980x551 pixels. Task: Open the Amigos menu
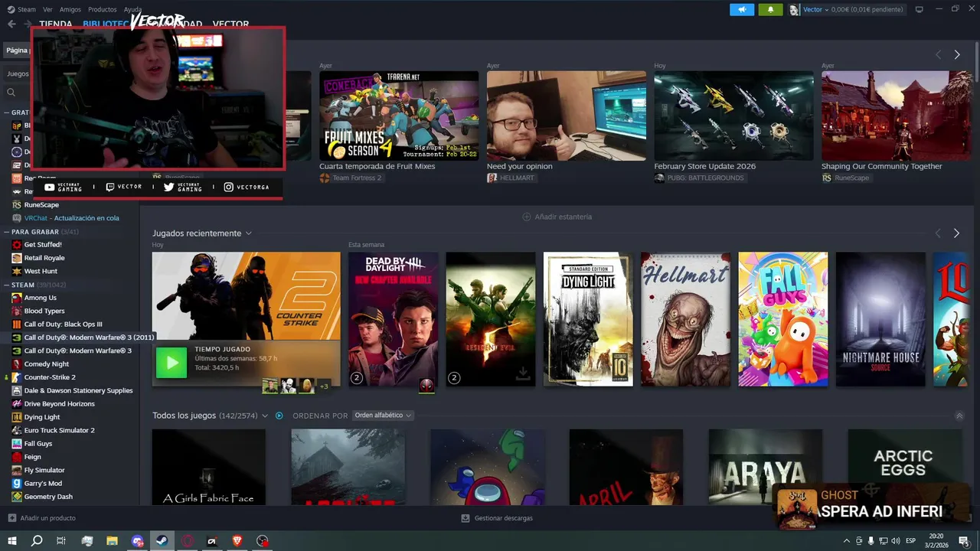coord(70,9)
